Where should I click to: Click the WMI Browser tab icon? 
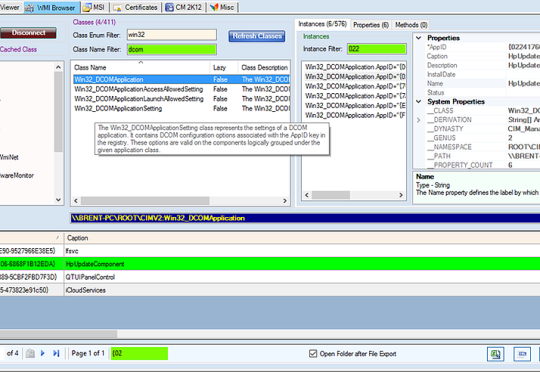click(30, 8)
